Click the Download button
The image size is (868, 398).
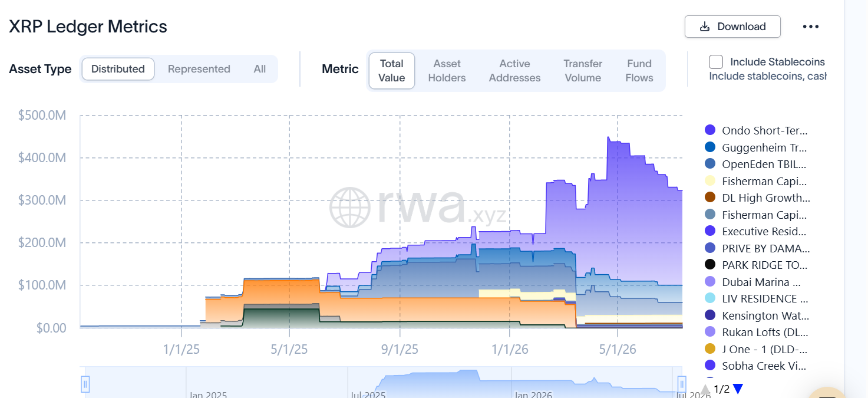coord(732,27)
